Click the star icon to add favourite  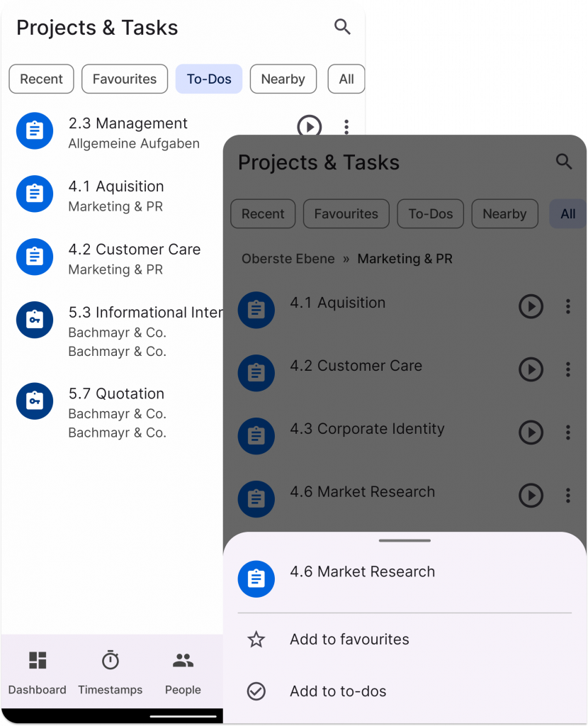[256, 640]
